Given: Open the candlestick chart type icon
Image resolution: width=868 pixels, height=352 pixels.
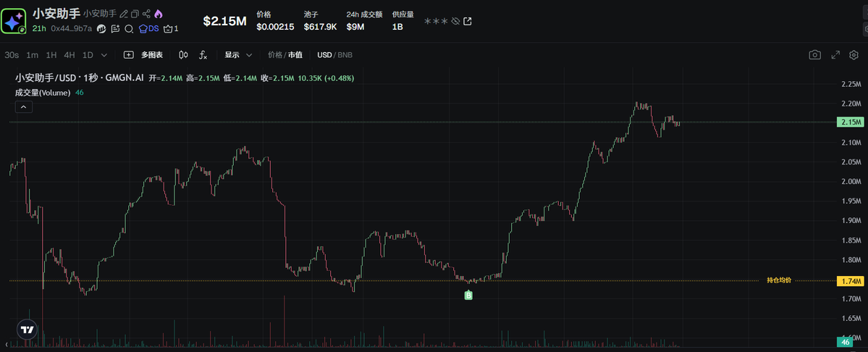Looking at the screenshot, I should point(184,55).
